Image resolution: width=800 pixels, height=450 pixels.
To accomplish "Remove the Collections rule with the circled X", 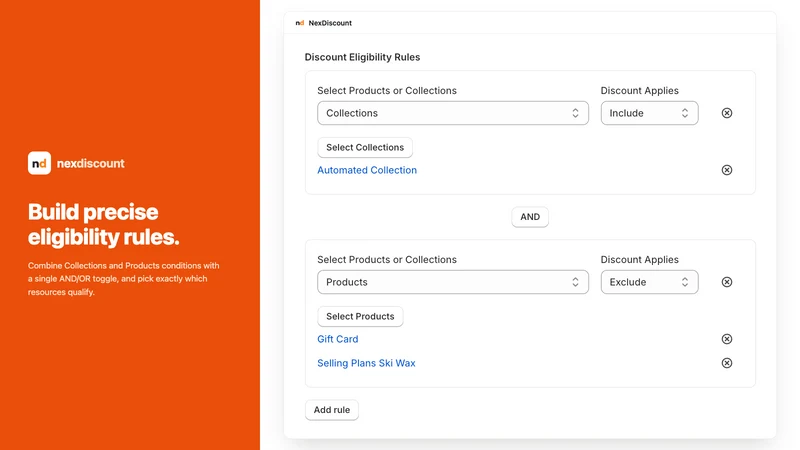I will point(727,113).
